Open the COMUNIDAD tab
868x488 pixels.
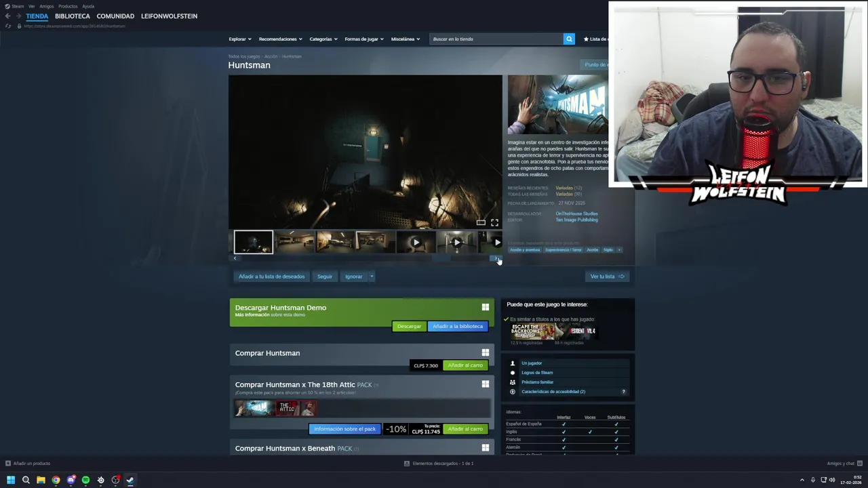[x=115, y=16]
